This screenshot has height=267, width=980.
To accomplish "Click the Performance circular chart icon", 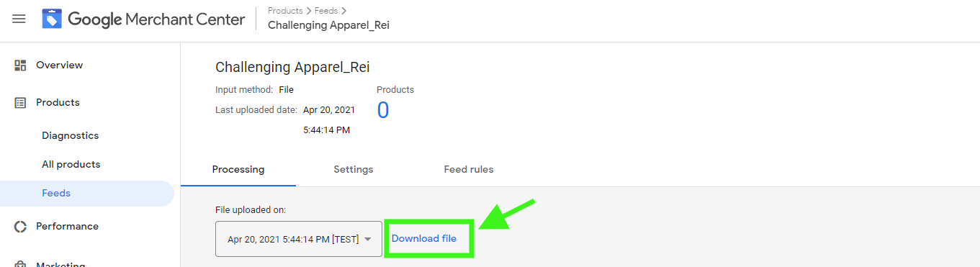I will (20, 227).
